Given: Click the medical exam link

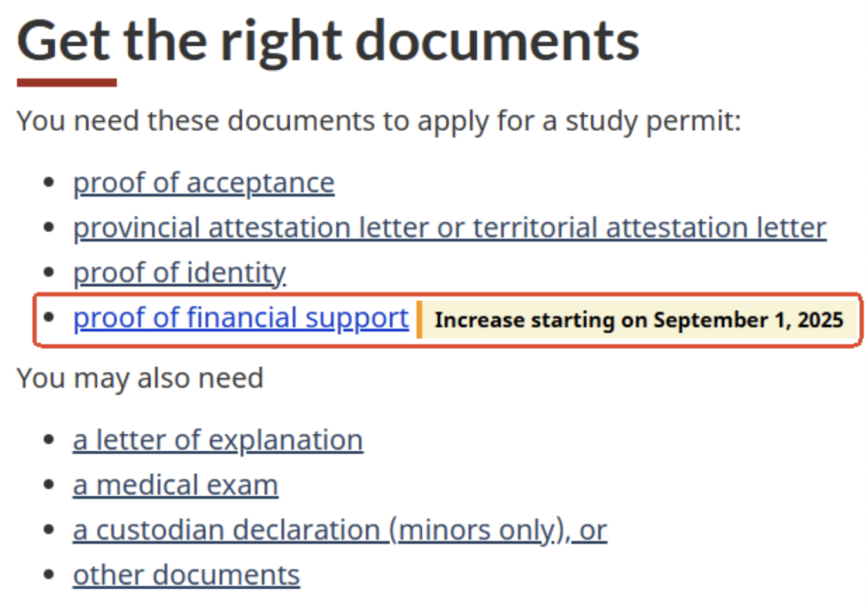Looking at the screenshot, I should coord(175,485).
